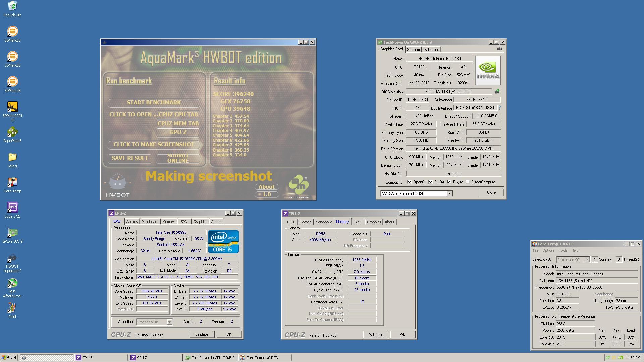The height and width of the screenshot is (362, 644).
Task: Click SUBMIT ONLINE in AquaMark
Action: pyautogui.click(x=178, y=158)
